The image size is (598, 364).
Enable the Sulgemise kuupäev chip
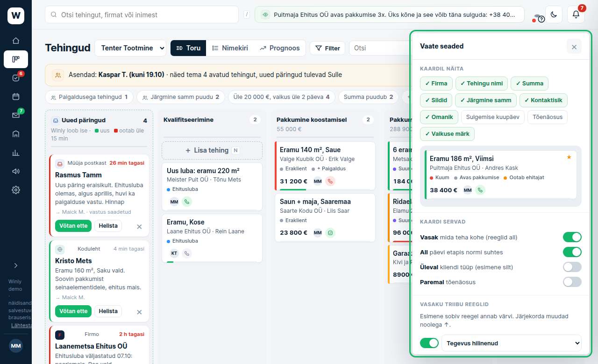click(493, 117)
